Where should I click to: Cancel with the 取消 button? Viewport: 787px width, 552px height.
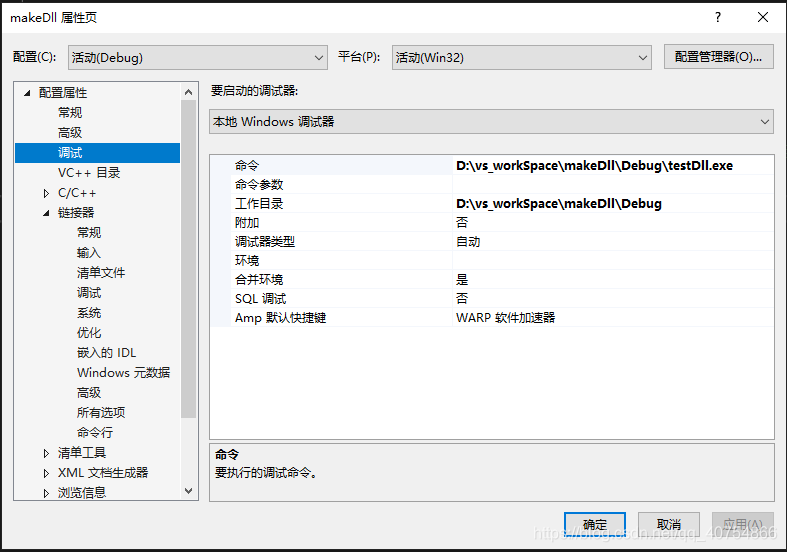(x=669, y=525)
